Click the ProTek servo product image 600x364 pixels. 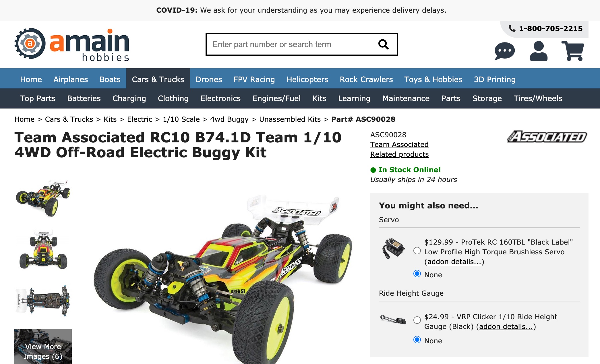[x=393, y=248]
